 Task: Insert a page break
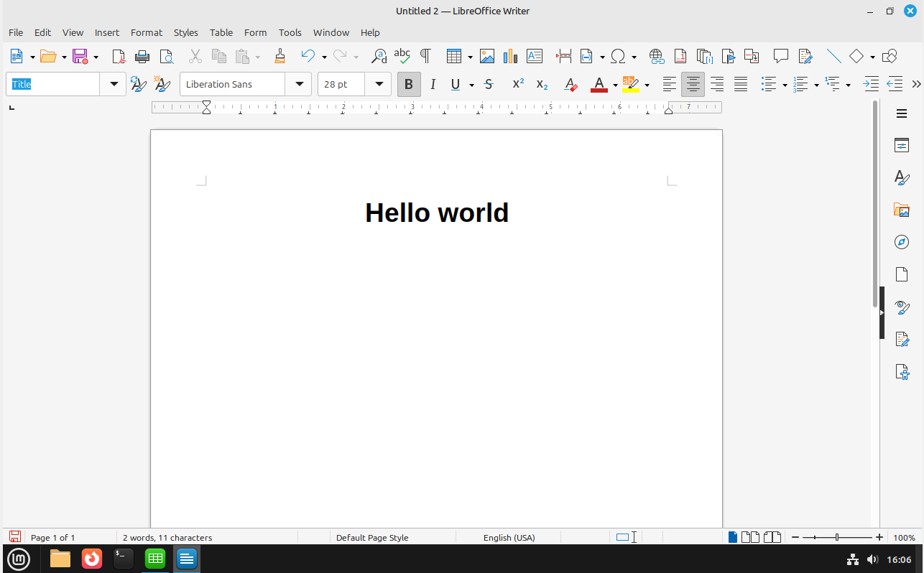pos(563,56)
